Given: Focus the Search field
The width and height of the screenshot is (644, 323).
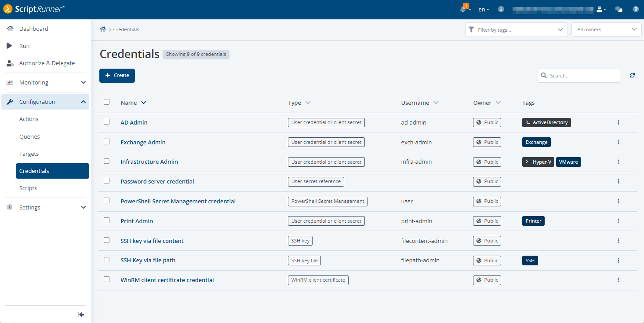Looking at the screenshot, I should tap(579, 76).
